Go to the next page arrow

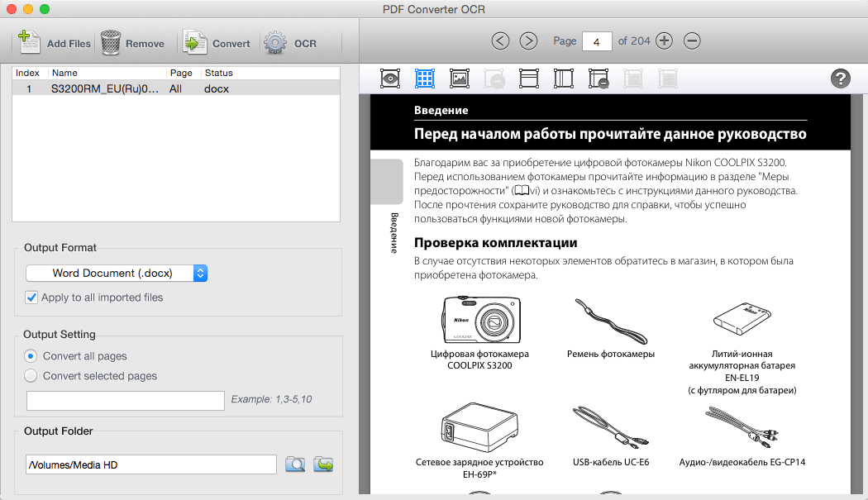528,40
